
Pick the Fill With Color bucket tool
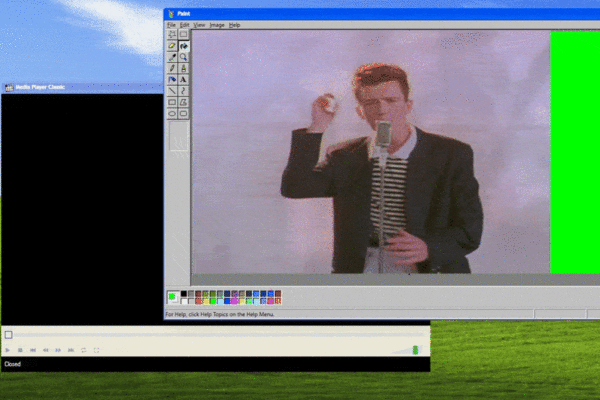point(183,46)
